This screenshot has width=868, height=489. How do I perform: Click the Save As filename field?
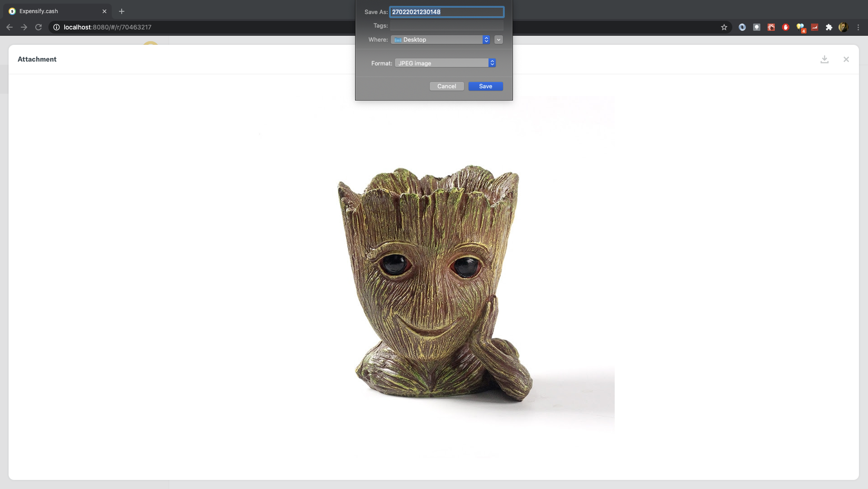click(x=447, y=12)
